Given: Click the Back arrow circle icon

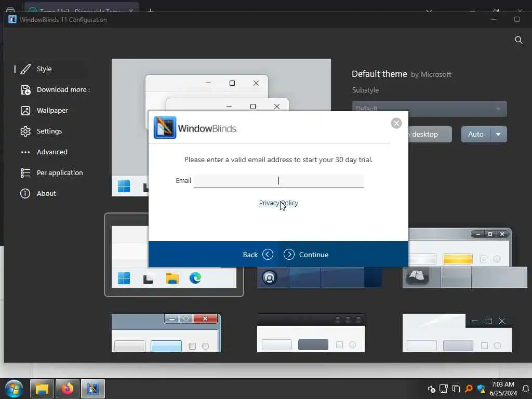Looking at the screenshot, I should click(x=268, y=255).
